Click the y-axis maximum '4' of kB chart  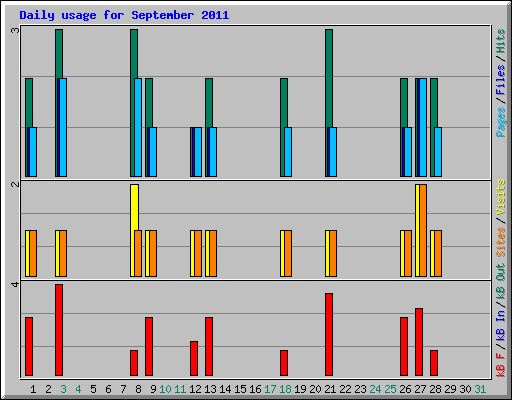pos(15,284)
